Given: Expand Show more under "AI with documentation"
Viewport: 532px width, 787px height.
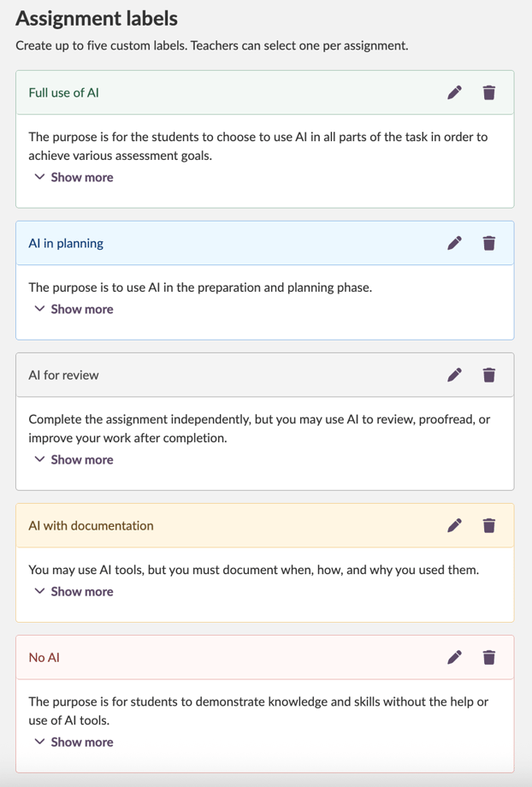Looking at the screenshot, I should pyautogui.click(x=74, y=591).
